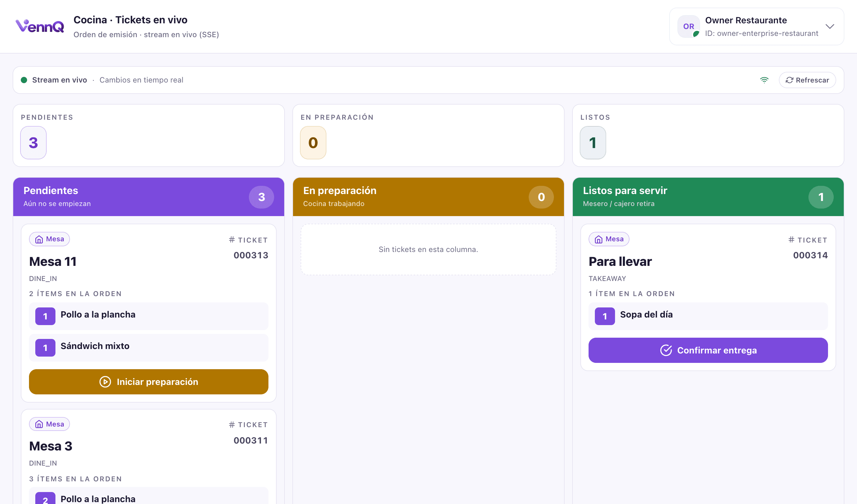The image size is (857, 504).
Task: Click the Refrescar button
Action: click(807, 80)
